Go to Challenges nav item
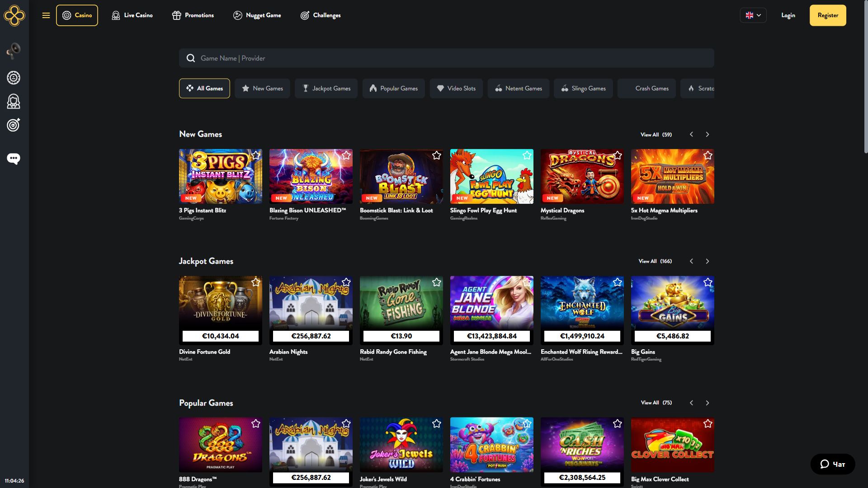The height and width of the screenshot is (488, 868). [x=321, y=15]
